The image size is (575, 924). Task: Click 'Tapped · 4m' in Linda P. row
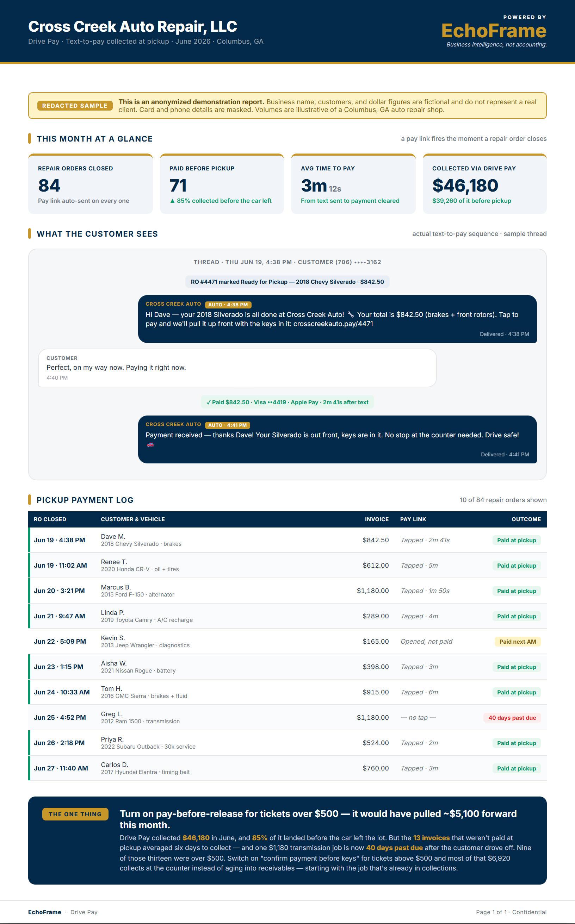click(420, 616)
